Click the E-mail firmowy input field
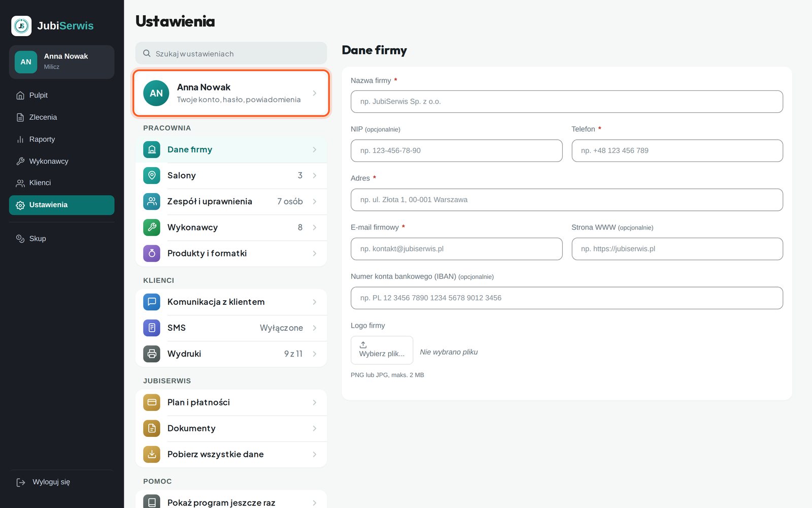The image size is (812, 508). pos(456,249)
